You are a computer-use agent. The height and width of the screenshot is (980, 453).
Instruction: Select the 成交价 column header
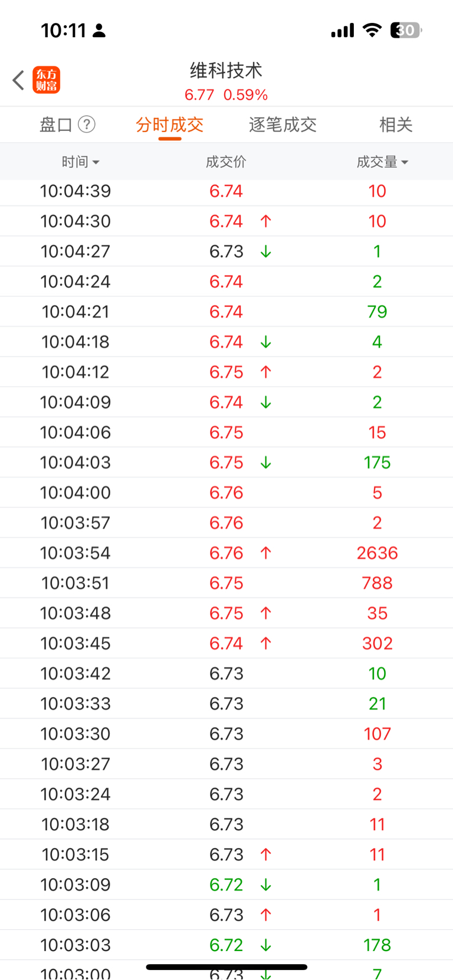pos(226,162)
